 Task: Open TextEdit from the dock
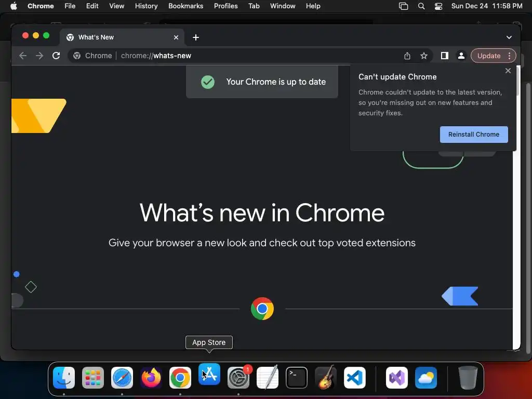point(268,378)
